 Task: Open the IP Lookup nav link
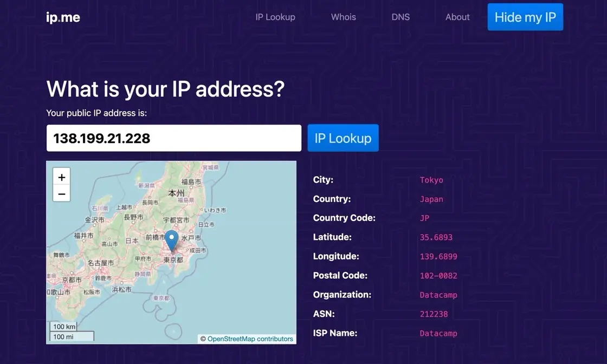[x=275, y=17]
